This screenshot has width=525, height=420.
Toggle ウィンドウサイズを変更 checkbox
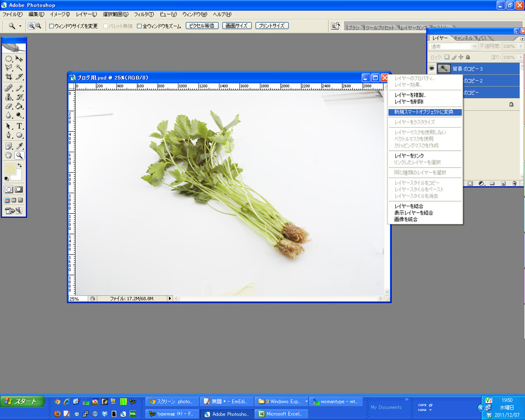51,26
